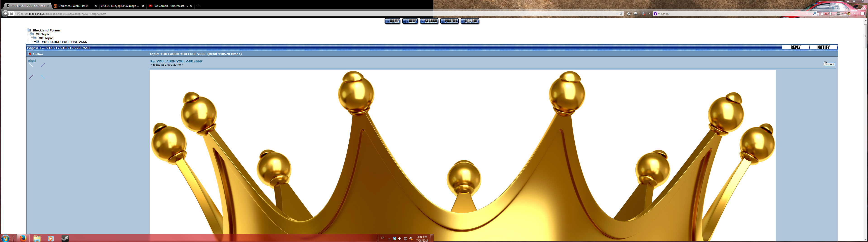The image size is (868, 242).
Task: Click the taskbar clock showing 9:31 PM
Action: (x=422, y=238)
